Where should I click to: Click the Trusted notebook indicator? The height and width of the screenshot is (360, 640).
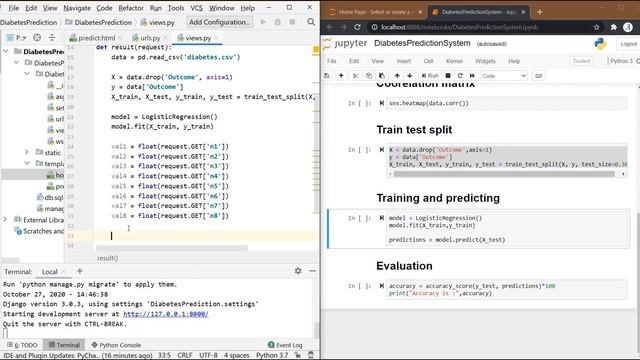[581, 61]
